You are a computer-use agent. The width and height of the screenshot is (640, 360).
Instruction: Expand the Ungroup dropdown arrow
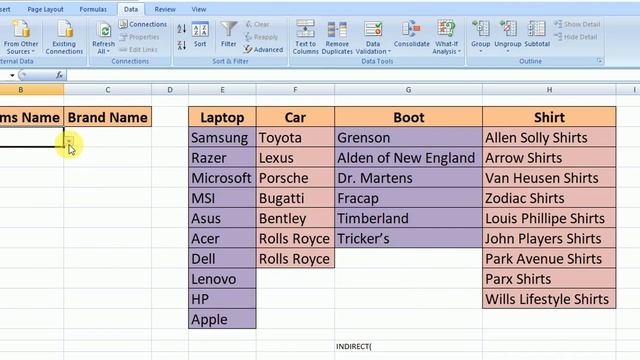point(508,51)
